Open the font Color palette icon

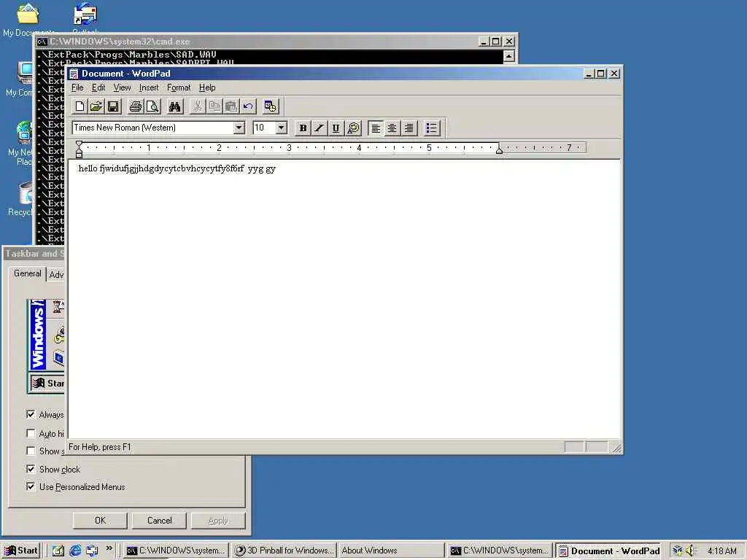tap(353, 128)
